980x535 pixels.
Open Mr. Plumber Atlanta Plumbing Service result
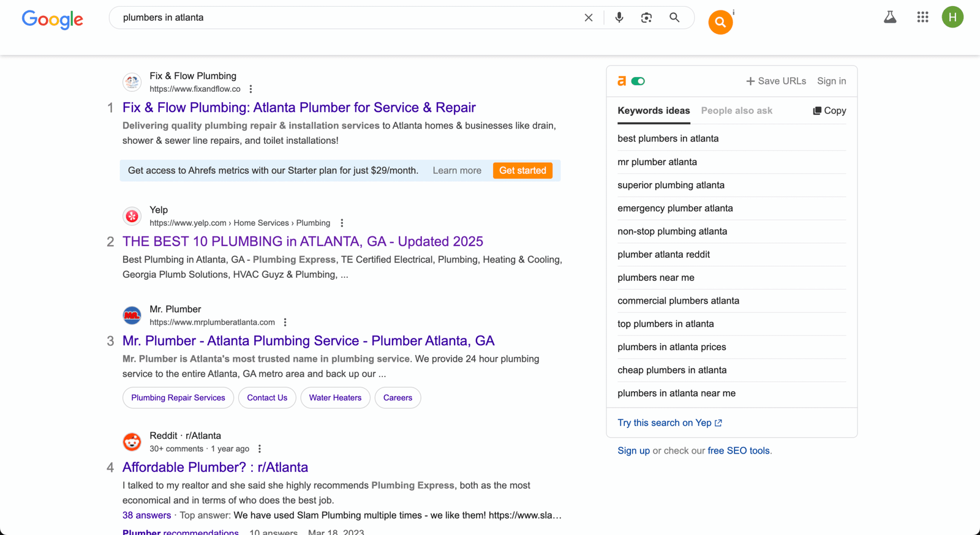308,341
